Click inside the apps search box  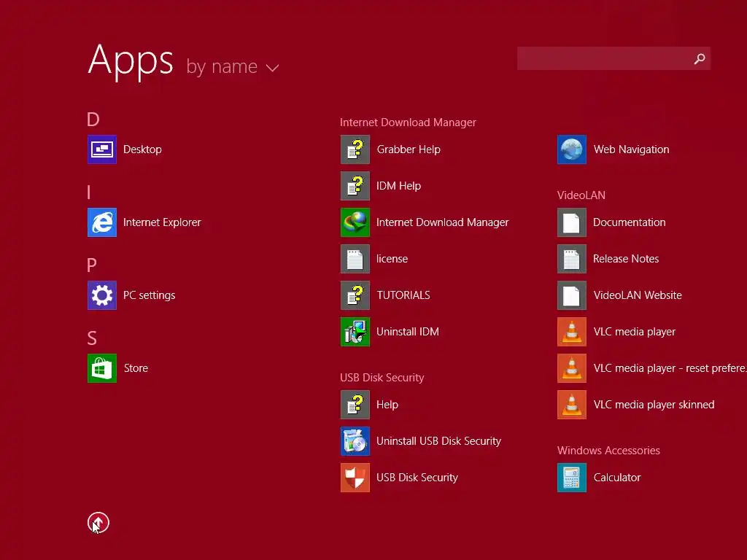[x=614, y=58]
